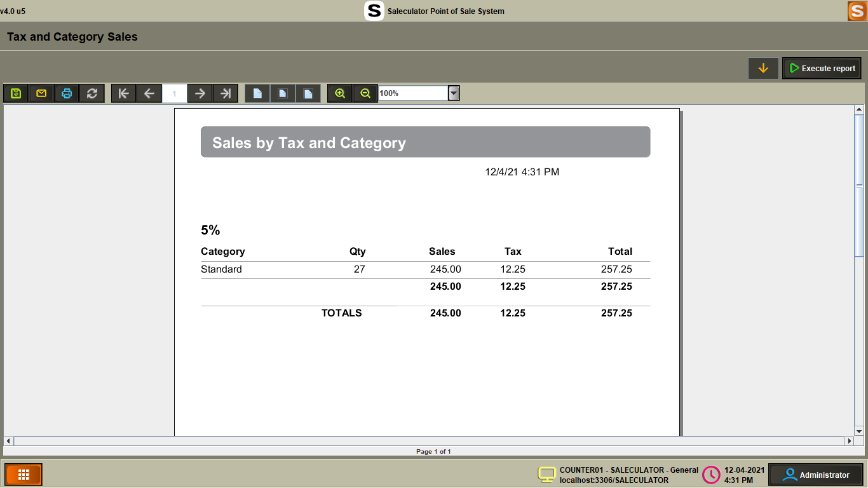Click the Sales column header
This screenshot has width=868, height=488.
[x=442, y=252]
